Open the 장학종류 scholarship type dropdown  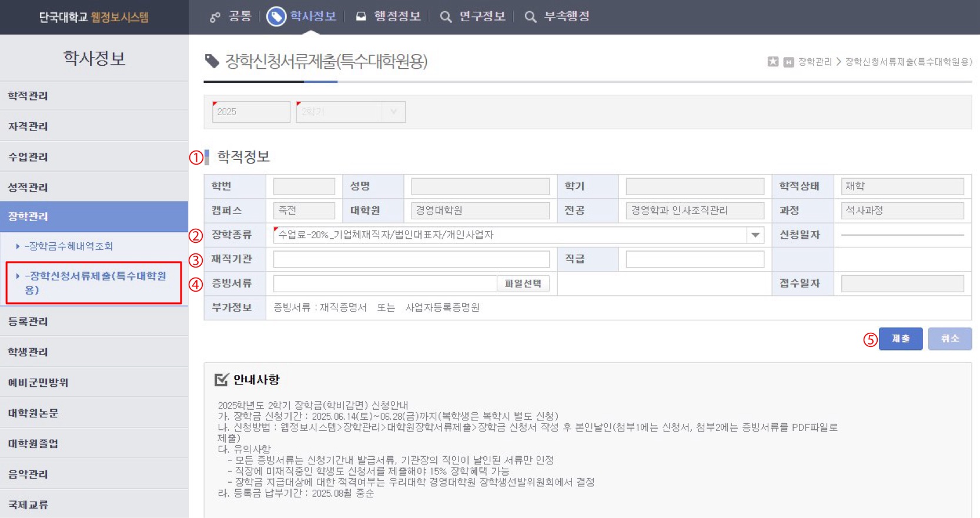coord(755,235)
